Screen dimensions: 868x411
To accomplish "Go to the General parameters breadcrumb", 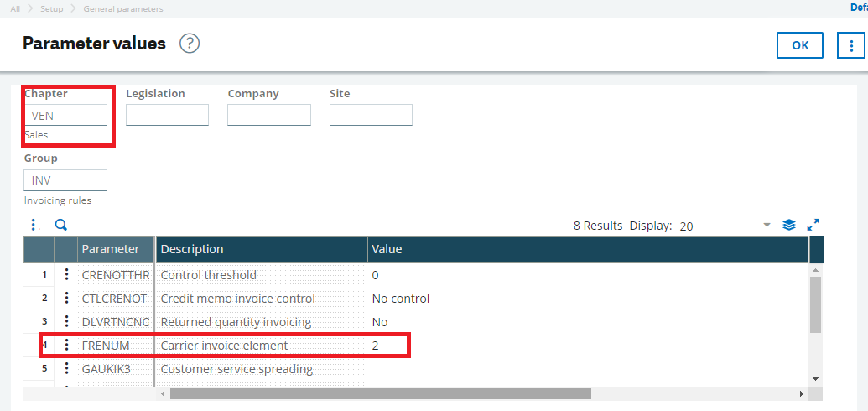I will tap(123, 9).
